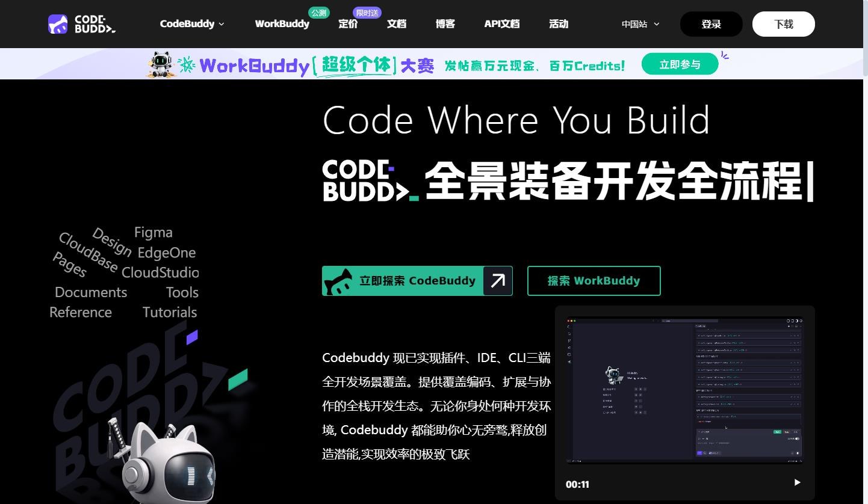Click the EdgeOne word in the word cloud

167,253
